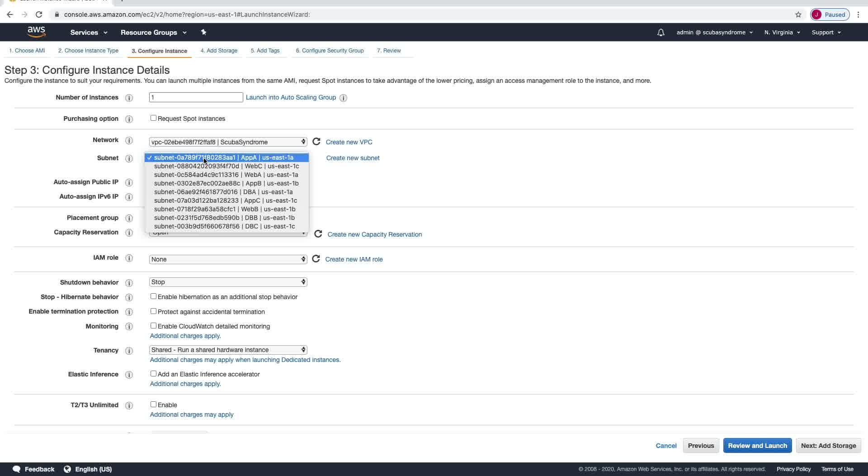The height and width of the screenshot is (476, 868).
Task: Enable CloudWatch detailed monitoring checkbox
Action: tap(153, 326)
